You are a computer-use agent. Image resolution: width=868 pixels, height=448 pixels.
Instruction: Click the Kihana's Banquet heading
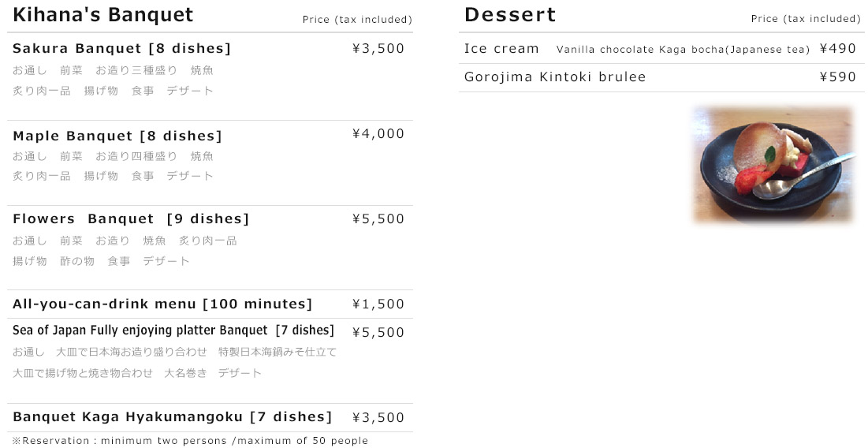(102, 15)
